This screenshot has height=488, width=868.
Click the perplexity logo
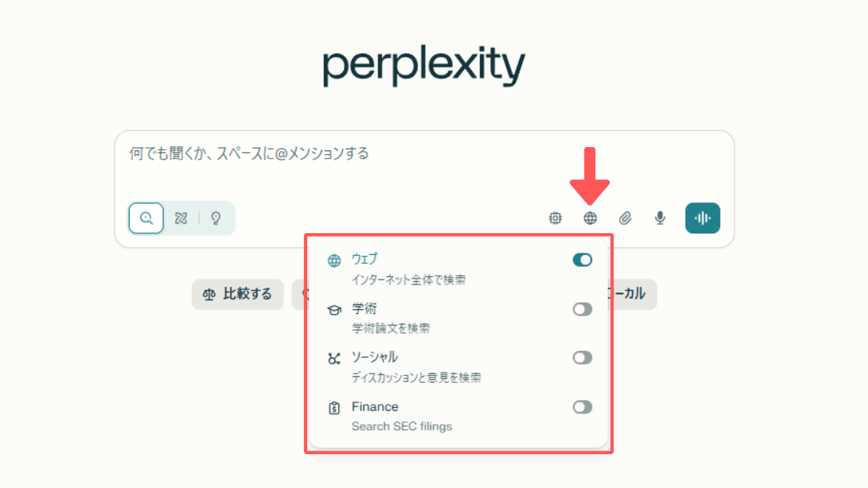click(x=424, y=66)
